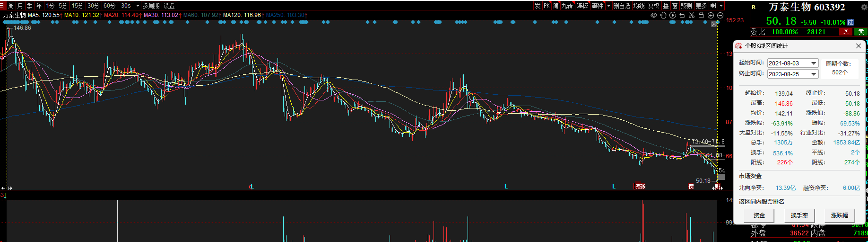Click the 换手率 ranking button
This screenshot has height=242, width=868.
click(799, 215)
